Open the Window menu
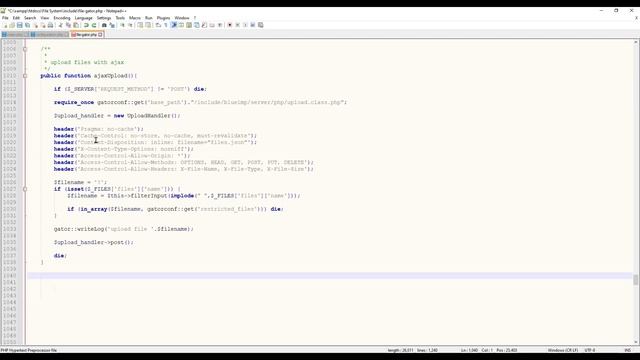The width and height of the screenshot is (640, 360). coord(182,18)
